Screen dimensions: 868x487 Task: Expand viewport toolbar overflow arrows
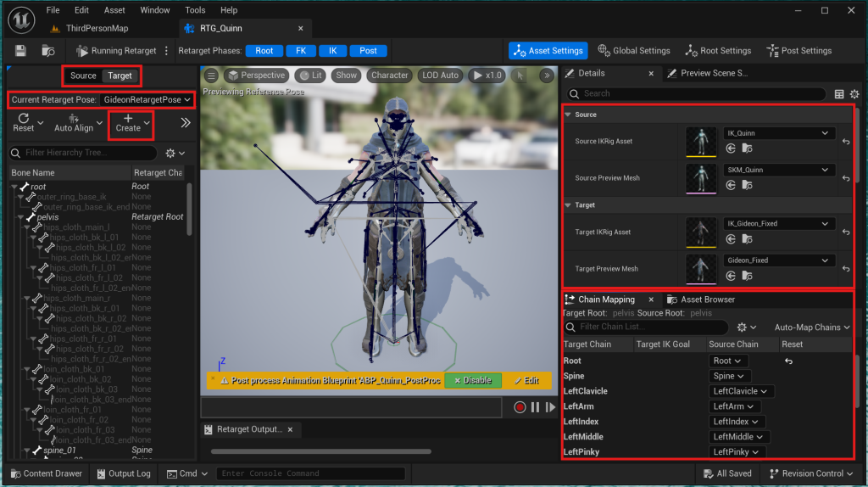547,76
